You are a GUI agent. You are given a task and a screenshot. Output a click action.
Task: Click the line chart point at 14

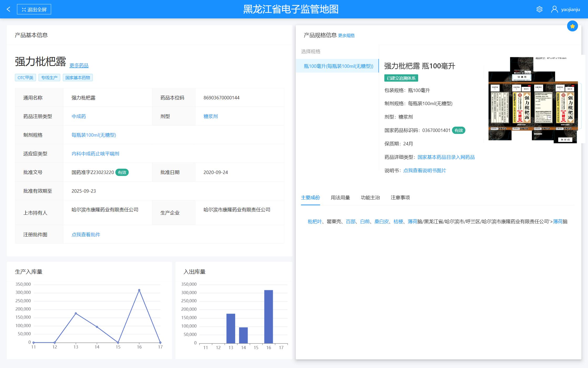97,327
